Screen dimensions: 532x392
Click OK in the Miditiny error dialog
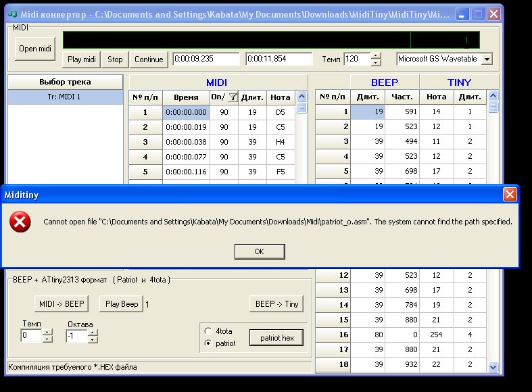[259, 251]
